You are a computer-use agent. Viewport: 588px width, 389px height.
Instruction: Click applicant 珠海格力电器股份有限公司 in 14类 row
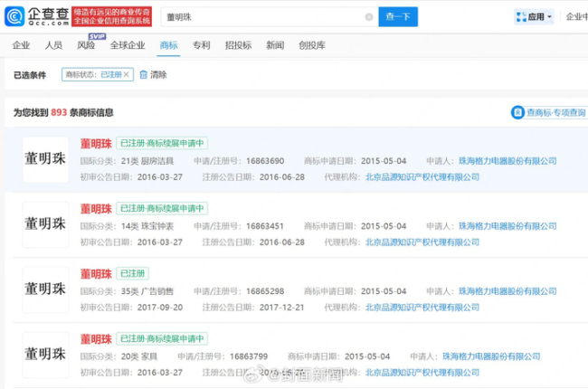pyautogui.click(x=507, y=226)
